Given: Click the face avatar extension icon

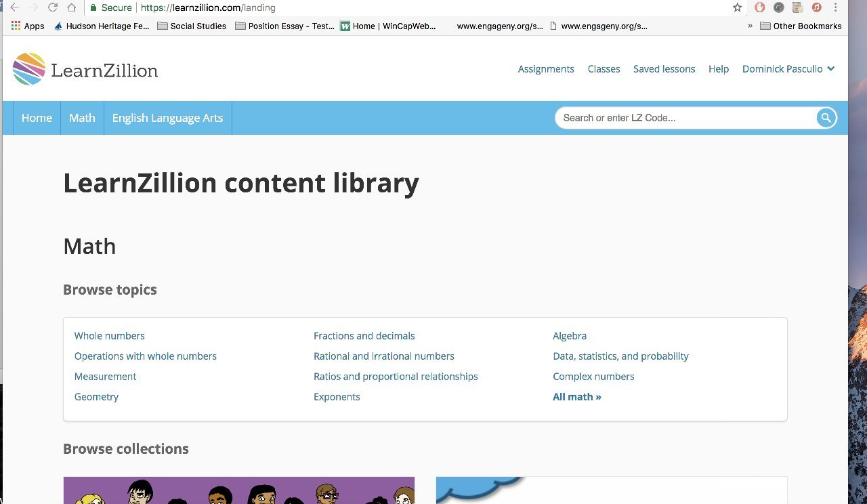Looking at the screenshot, I should pyautogui.click(x=797, y=7).
